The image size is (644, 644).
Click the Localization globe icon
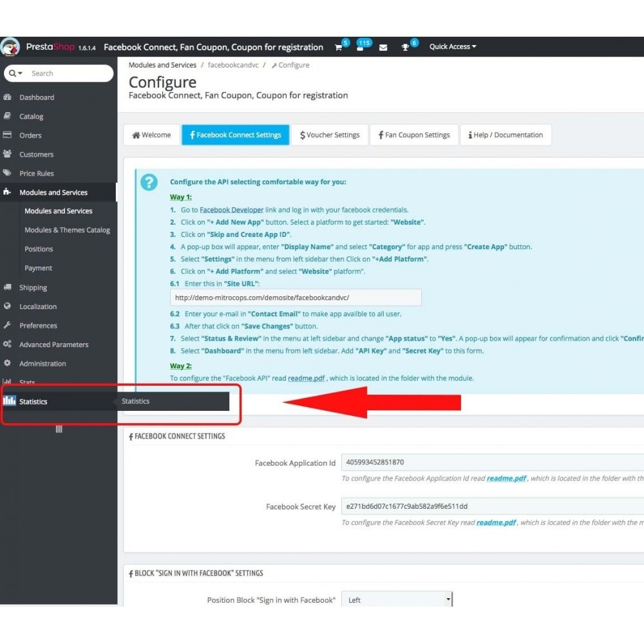click(x=7, y=306)
